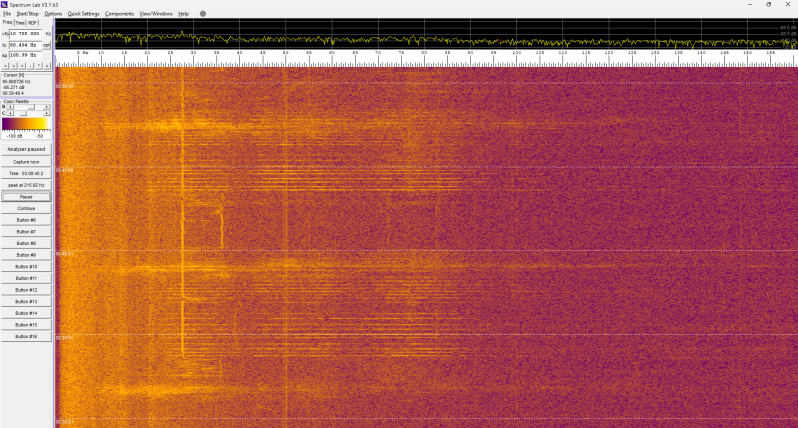Click the Continue button

26,208
